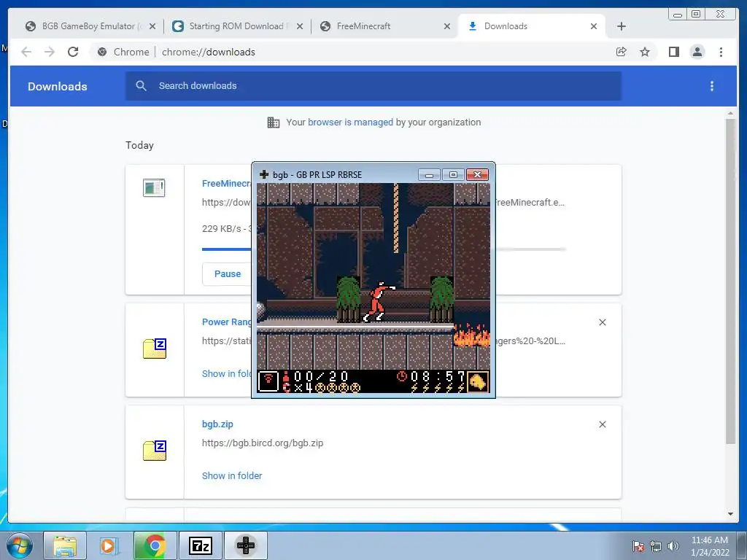The image size is (747, 560).
Task: Open Windows Media Player from taskbar
Action: (109, 545)
